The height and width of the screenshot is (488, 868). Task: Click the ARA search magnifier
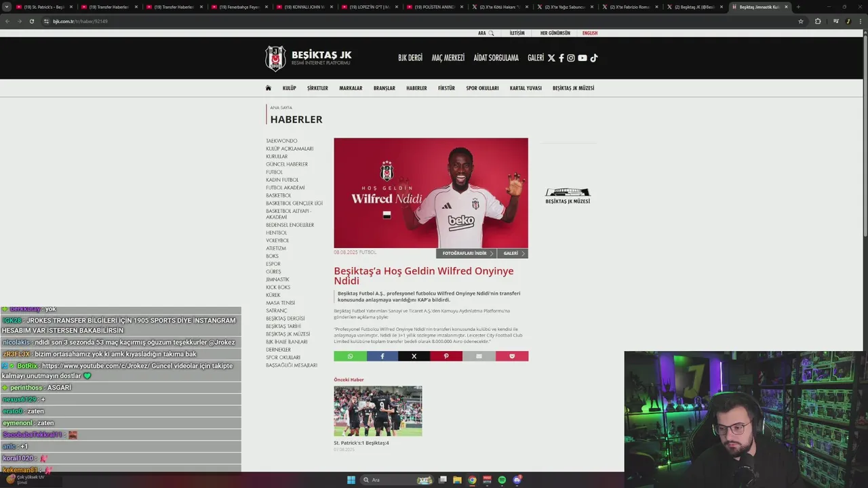pyautogui.click(x=491, y=33)
